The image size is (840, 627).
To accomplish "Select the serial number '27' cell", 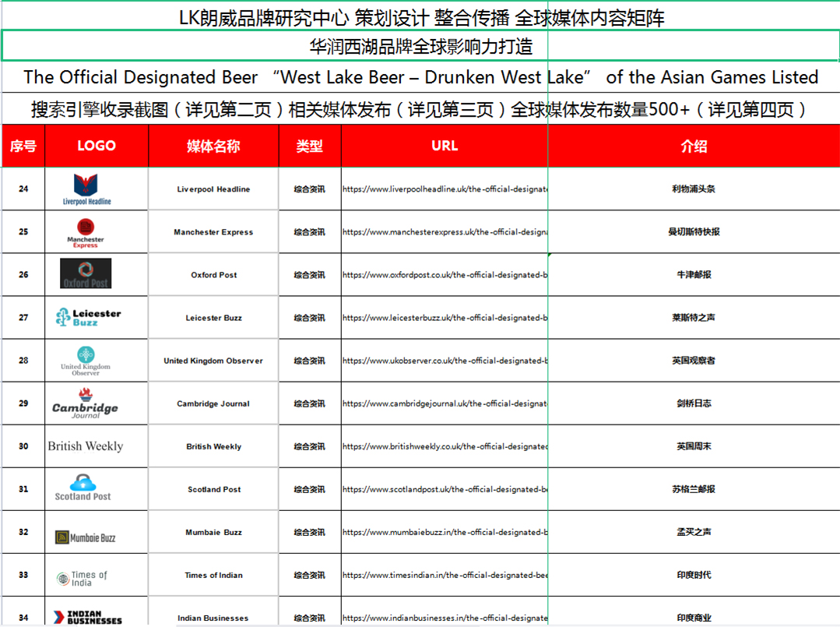I will (23, 318).
